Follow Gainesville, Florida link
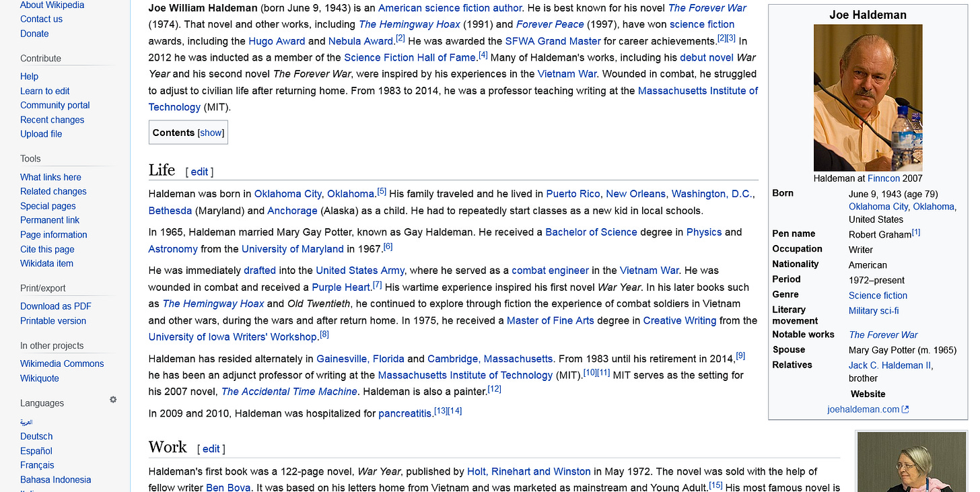The image size is (980, 492). (360, 359)
